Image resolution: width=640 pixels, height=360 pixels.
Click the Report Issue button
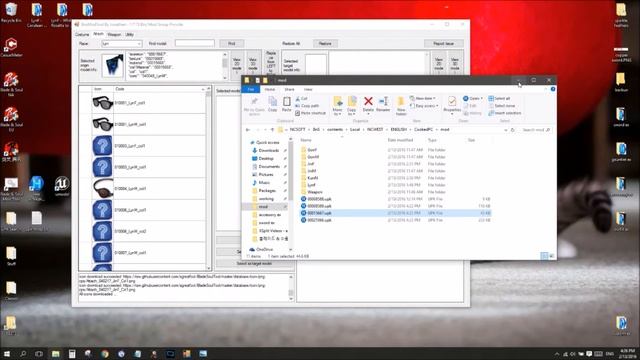click(x=443, y=43)
